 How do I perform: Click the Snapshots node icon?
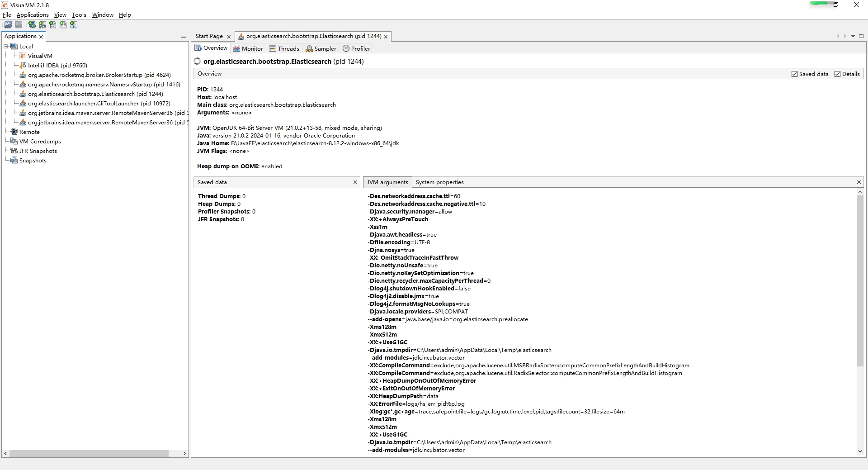(x=14, y=160)
